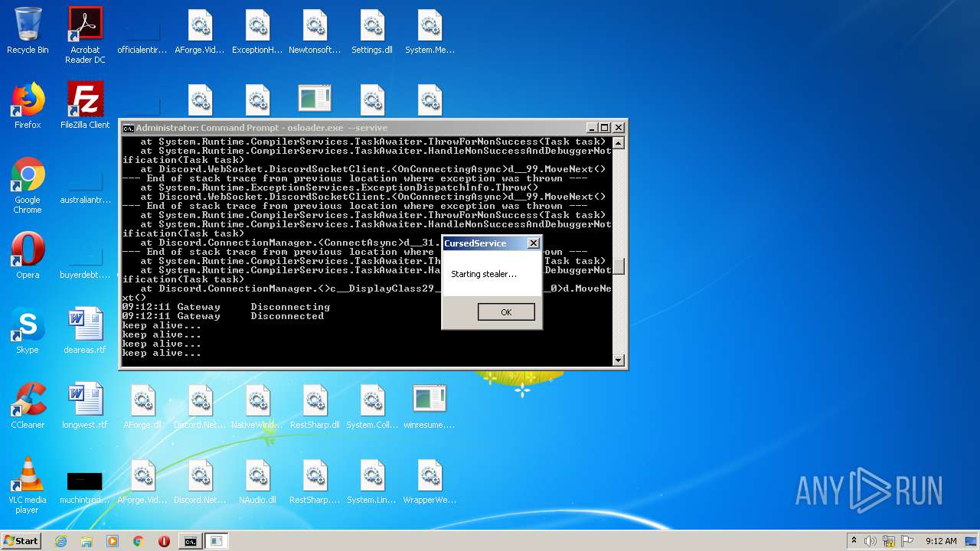Open Windows Explorer from the taskbar

[x=87, y=541]
